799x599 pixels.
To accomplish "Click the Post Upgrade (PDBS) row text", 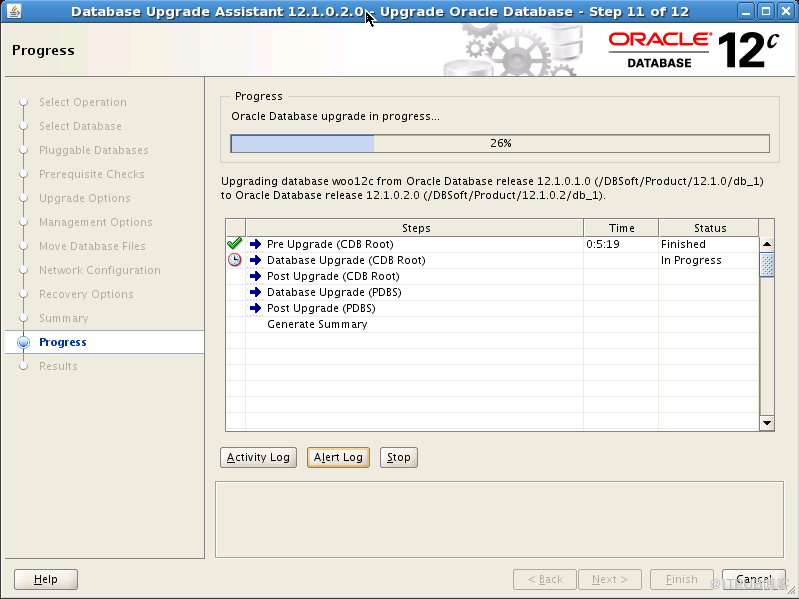I will (x=321, y=308).
